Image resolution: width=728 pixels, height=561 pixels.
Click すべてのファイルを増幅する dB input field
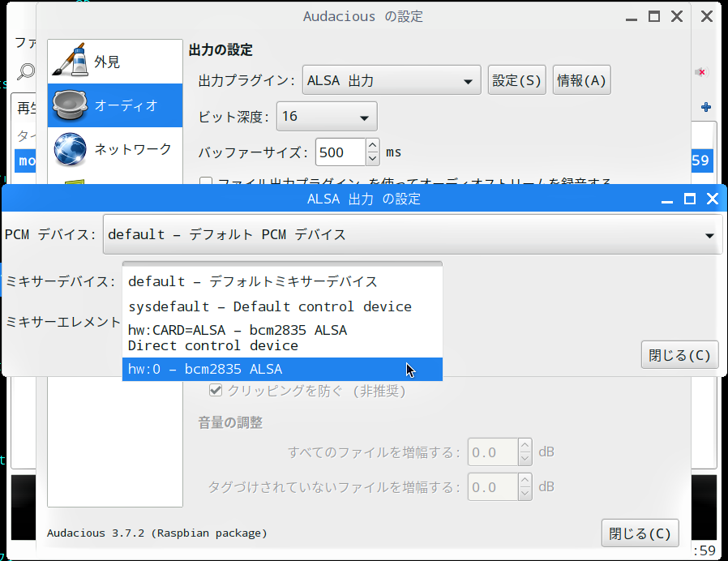pyautogui.click(x=493, y=452)
